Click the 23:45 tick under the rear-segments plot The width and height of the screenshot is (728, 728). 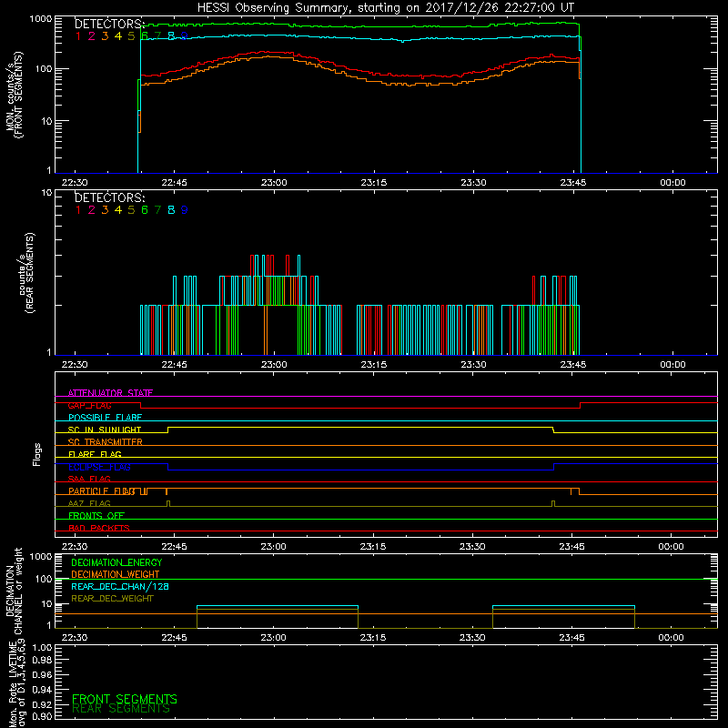point(573,365)
